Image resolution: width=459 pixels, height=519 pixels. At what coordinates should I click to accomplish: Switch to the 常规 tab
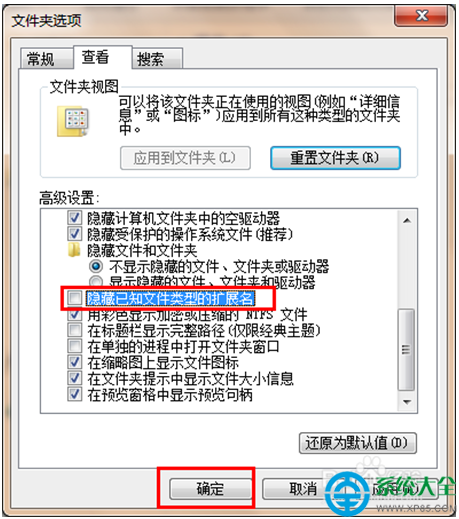(x=46, y=59)
